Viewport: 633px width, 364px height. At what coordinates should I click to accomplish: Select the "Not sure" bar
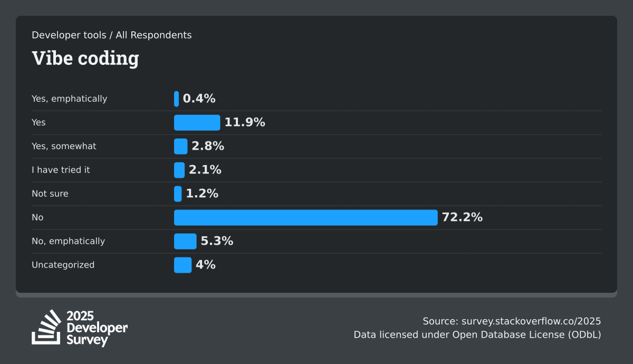click(x=178, y=194)
